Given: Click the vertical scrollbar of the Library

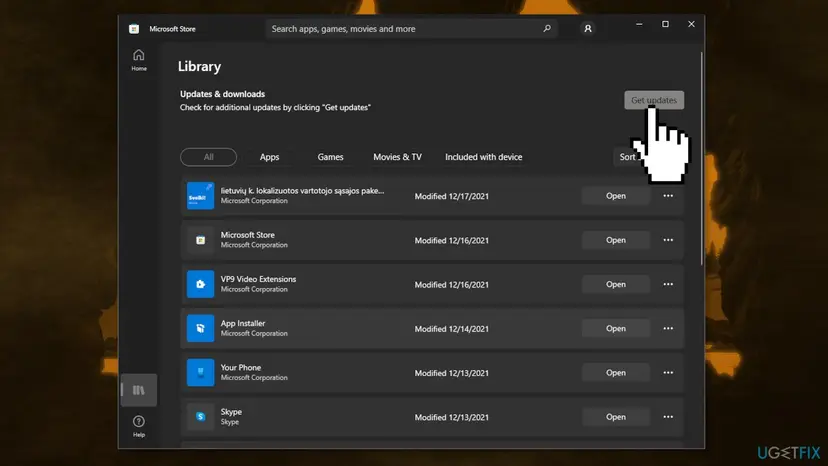Looking at the screenshot, I should tap(701, 159).
